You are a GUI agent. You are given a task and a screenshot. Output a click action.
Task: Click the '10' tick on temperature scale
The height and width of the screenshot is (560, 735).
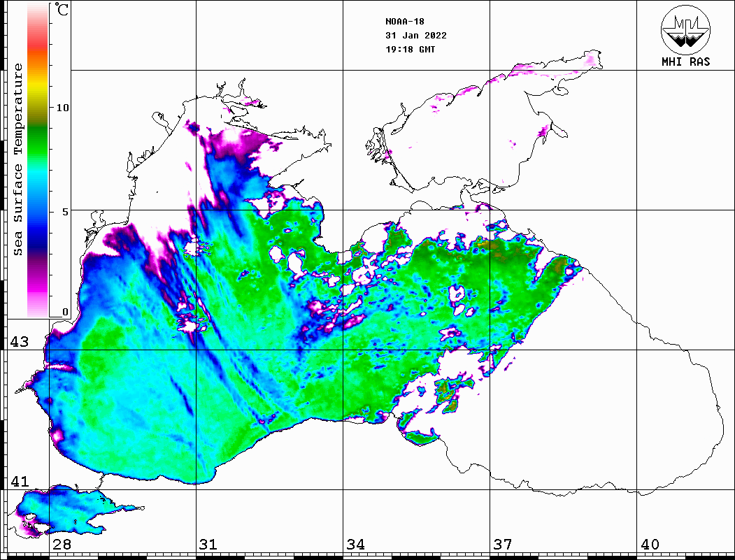(62, 108)
